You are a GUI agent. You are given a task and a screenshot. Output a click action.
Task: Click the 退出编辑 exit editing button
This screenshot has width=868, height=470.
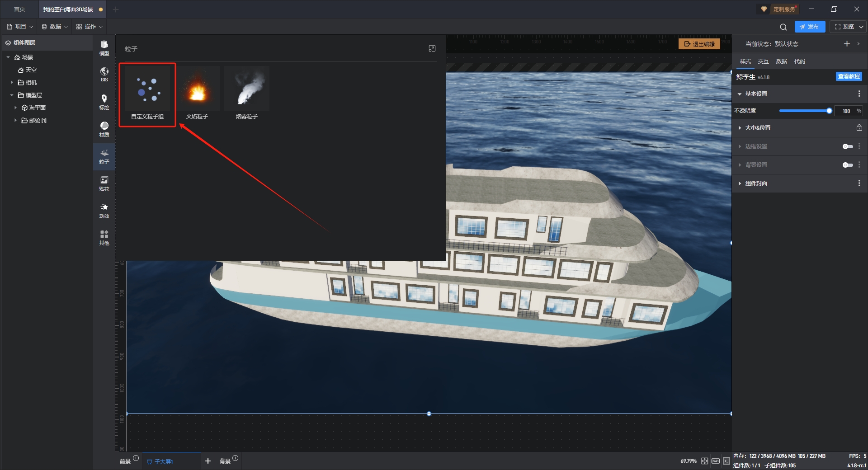point(699,44)
